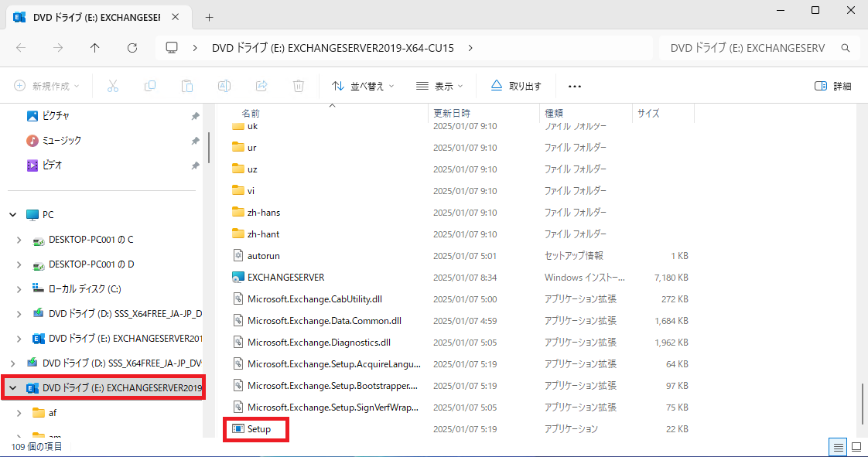Collapse the selected DVD ドライブ (E:) node
This screenshot has width=868, height=457.
click(x=12, y=388)
